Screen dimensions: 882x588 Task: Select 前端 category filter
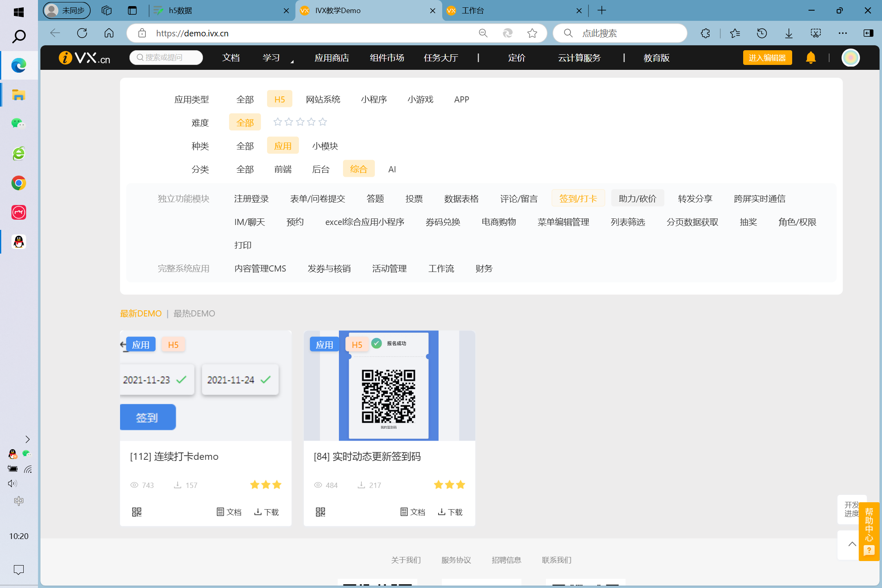click(283, 169)
